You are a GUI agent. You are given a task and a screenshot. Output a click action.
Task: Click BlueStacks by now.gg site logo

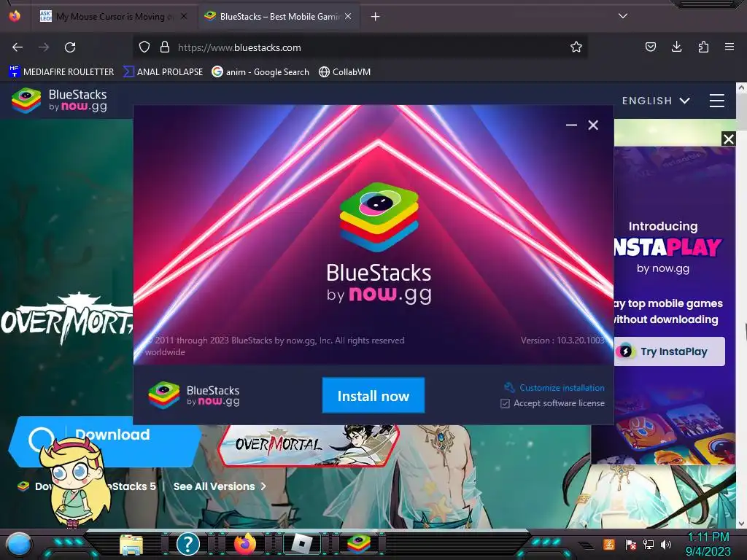point(60,101)
